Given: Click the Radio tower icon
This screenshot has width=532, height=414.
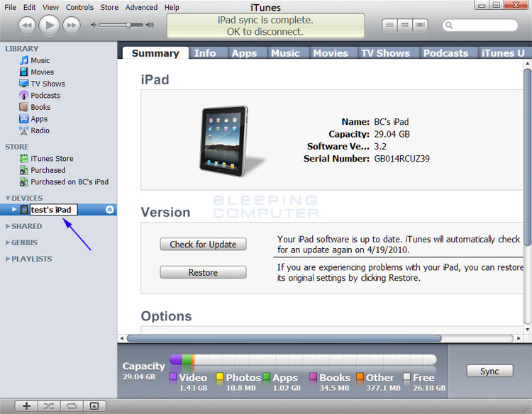Looking at the screenshot, I should click(23, 130).
